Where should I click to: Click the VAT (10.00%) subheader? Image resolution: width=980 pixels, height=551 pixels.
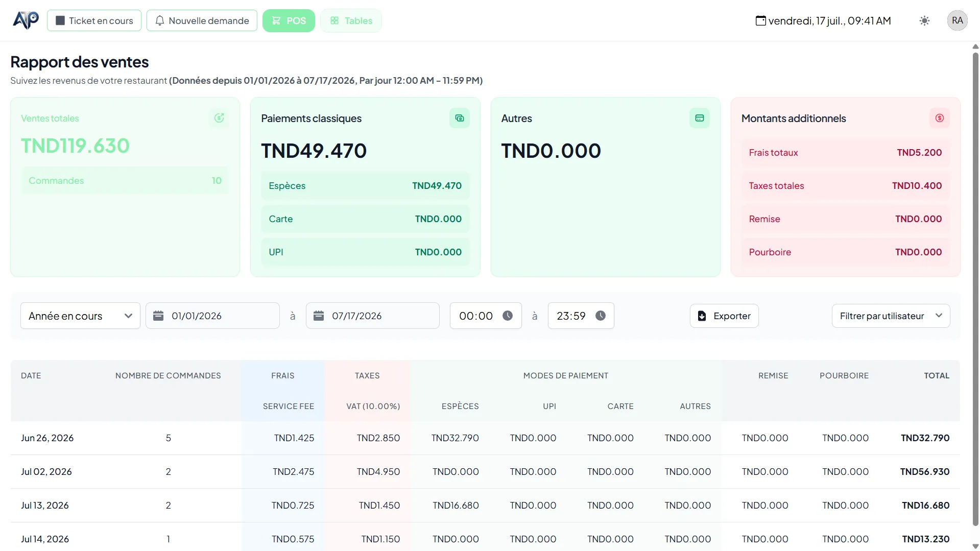pyautogui.click(x=373, y=406)
